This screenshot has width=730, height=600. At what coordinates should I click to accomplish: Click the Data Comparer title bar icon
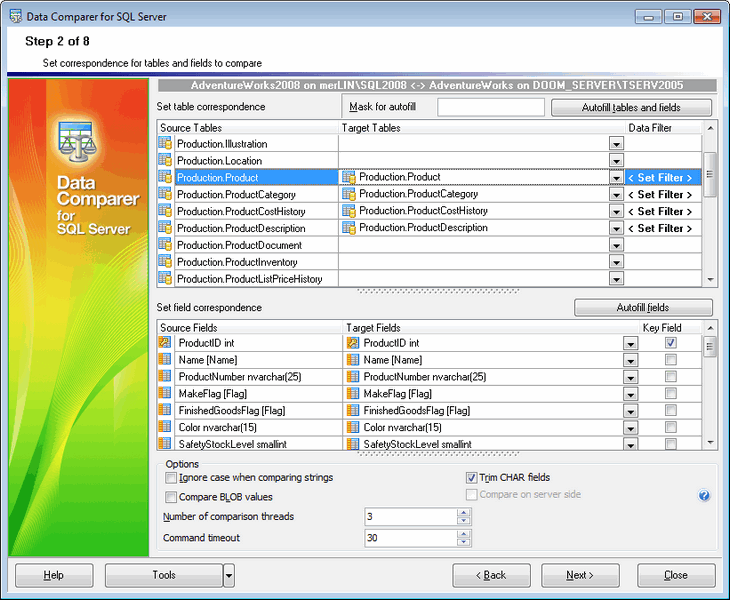click(x=15, y=17)
